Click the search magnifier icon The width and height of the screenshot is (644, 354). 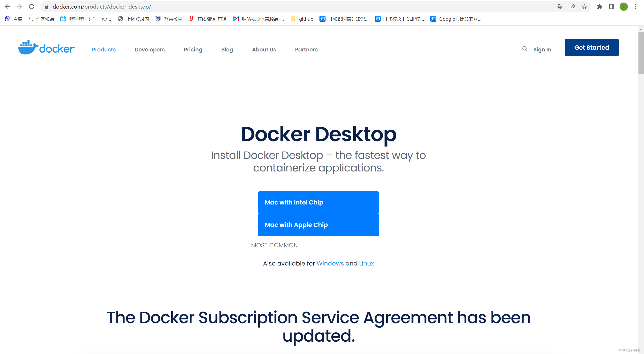pyautogui.click(x=525, y=49)
